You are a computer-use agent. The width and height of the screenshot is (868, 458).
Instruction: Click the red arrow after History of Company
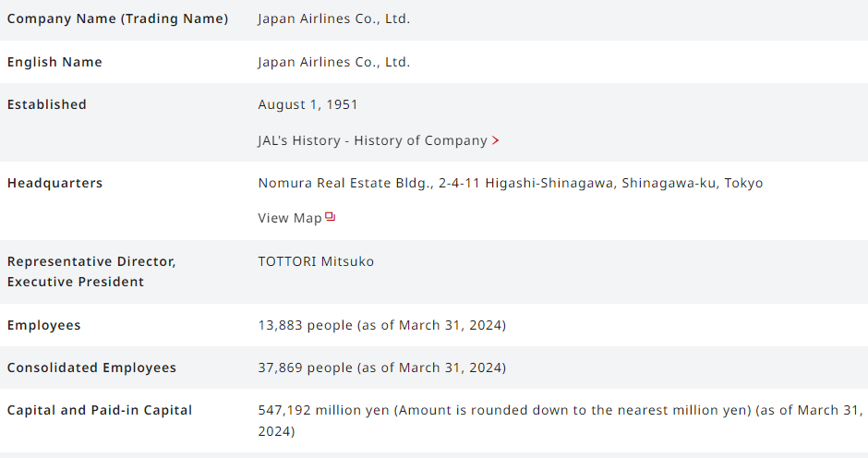pyautogui.click(x=496, y=141)
